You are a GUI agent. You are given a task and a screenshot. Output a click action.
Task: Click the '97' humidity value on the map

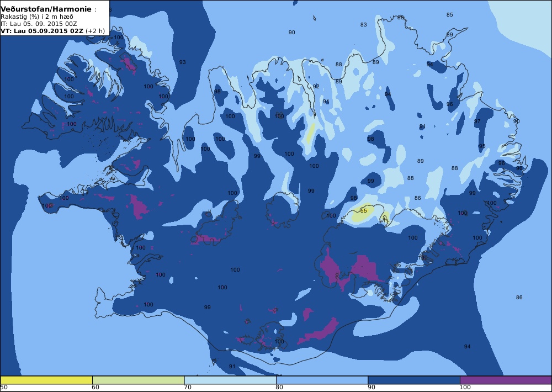pos(477,121)
